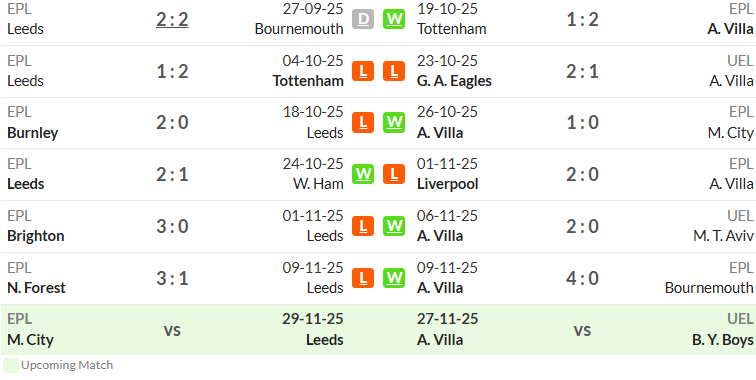The image size is (756, 380).
Task: Open the underlined 2 : 2 Leeds score
Action: tap(172, 20)
